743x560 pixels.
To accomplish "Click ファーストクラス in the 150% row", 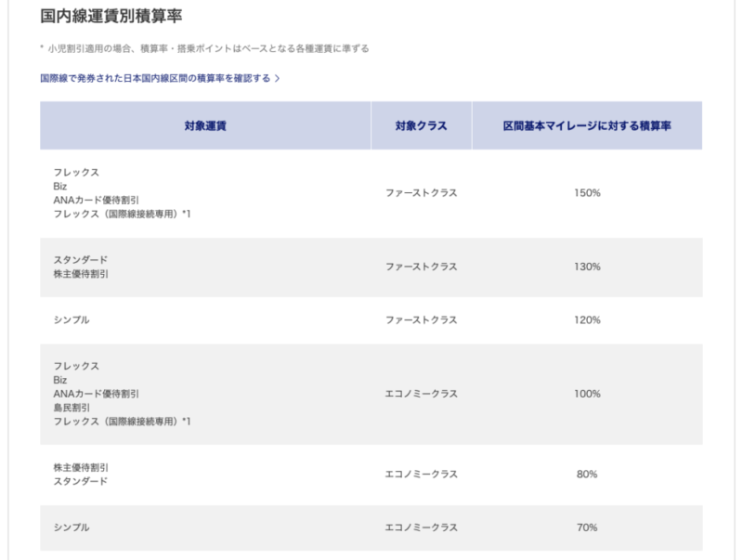I will click(421, 193).
